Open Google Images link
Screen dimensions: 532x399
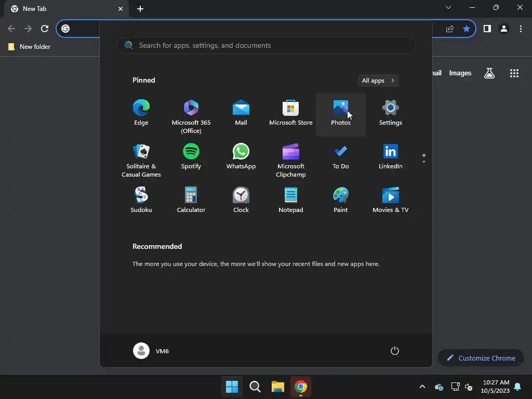click(x=460, y=73)
